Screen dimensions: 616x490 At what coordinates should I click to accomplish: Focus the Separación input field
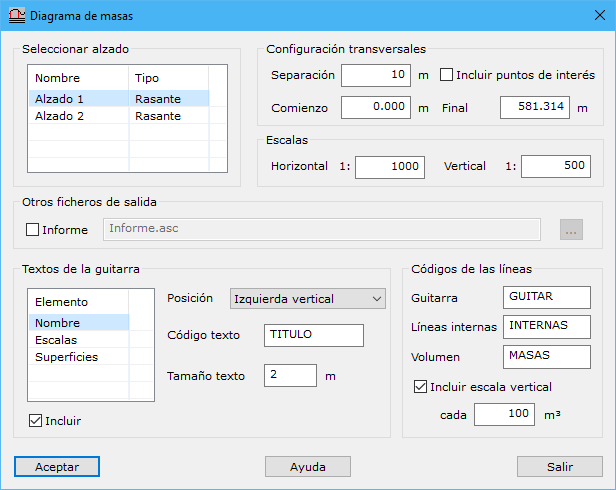pos(376,75)
